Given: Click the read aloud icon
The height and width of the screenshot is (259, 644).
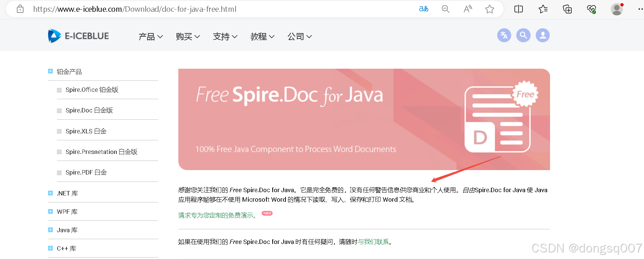Looking at the screenshot, I should 467,9.
